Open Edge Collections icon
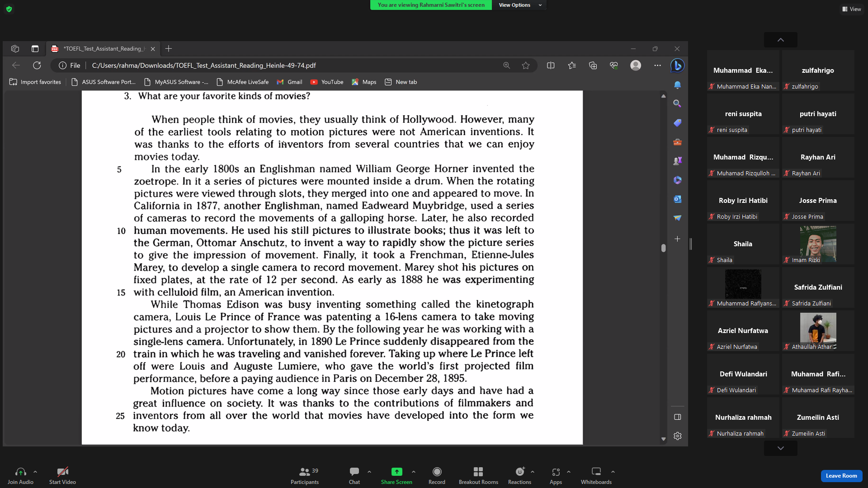The width and height of the screenshot is (868, 488). (x=593, y=66)
